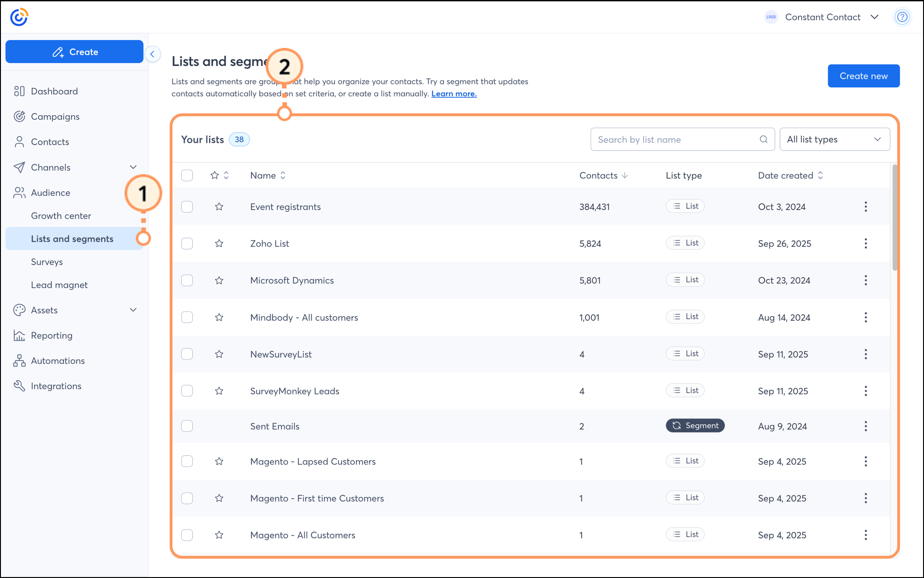Click the help question mark icon
924x578 pixels.
click(x=902, y=17)
